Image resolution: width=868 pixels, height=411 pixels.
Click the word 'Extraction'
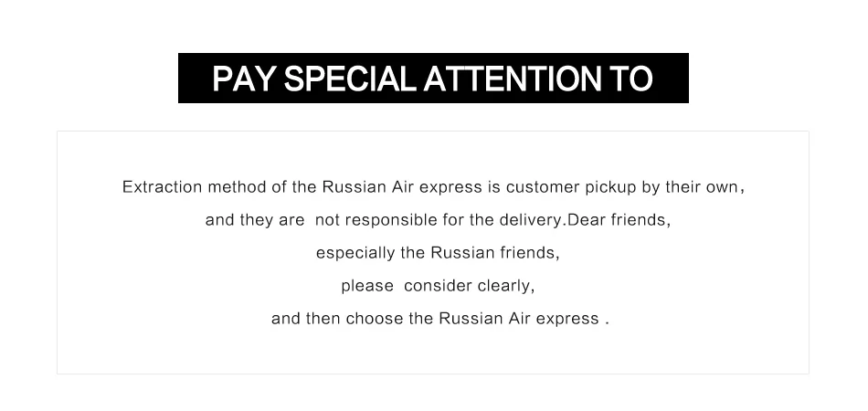(x=163, y=187)
